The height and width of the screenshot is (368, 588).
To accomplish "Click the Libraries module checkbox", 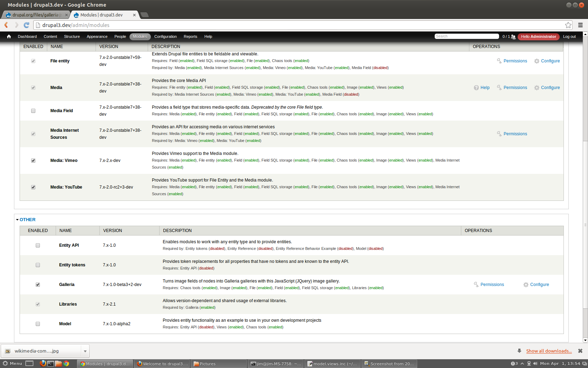I will 38,304.
